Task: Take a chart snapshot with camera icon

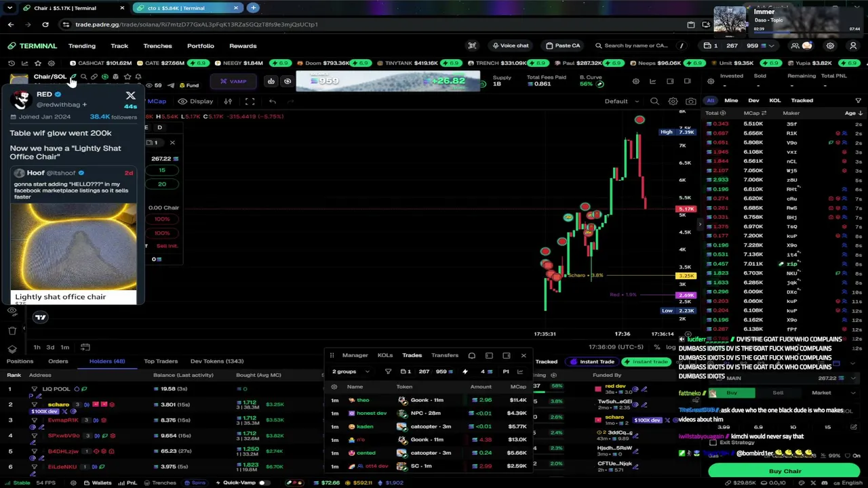Action: pyautogui.click(x=690, y=102)
